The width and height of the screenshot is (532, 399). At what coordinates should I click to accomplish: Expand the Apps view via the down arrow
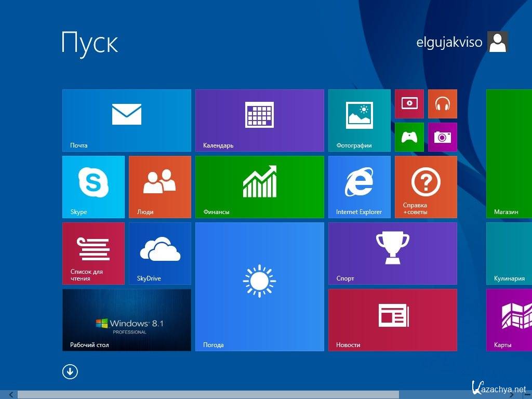[x=70, y=372]
